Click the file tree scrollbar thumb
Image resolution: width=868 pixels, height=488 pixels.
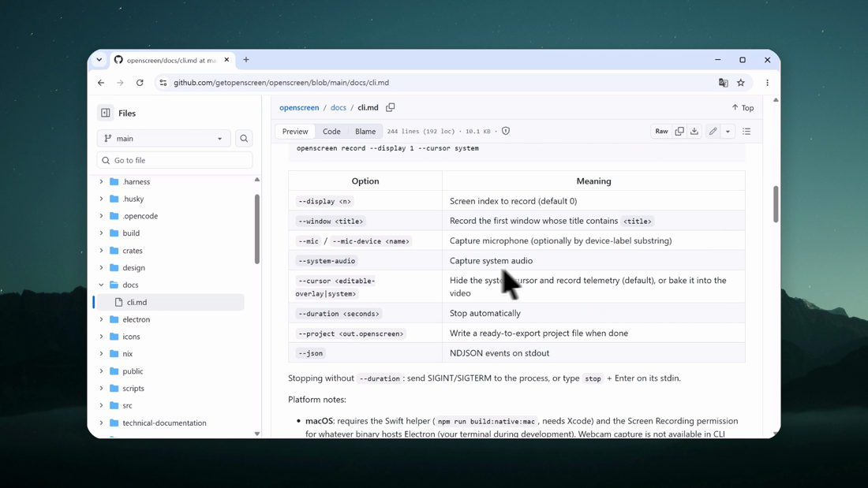coord(257,229)
